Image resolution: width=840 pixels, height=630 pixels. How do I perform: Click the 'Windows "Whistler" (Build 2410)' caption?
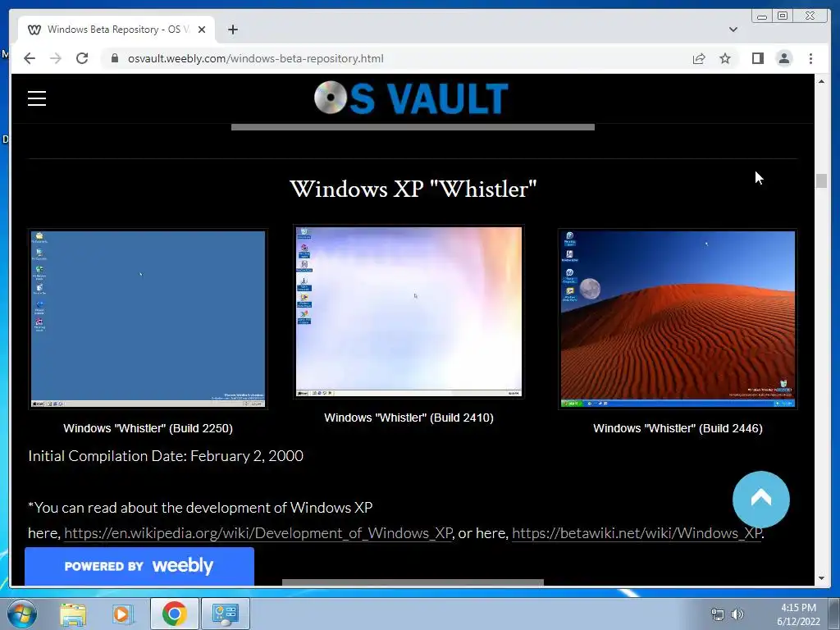pos(409,418)
